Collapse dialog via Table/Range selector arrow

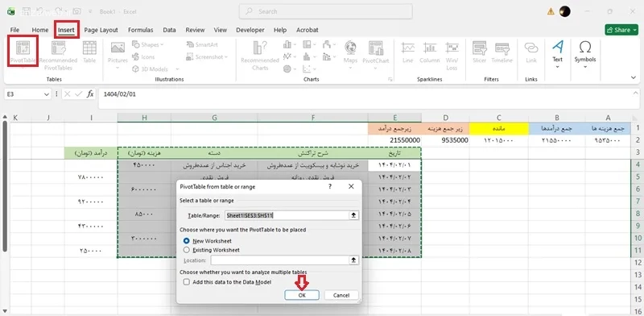[353, 215]
